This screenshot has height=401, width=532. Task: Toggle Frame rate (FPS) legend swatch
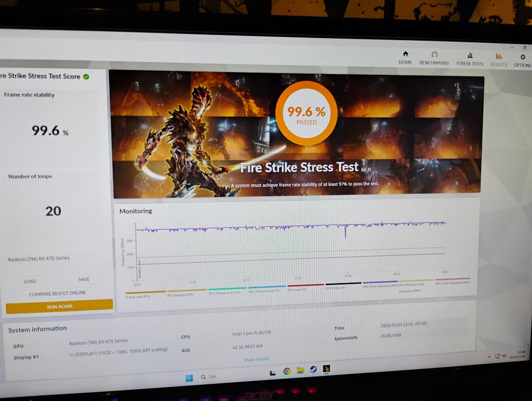pos(146,292)
